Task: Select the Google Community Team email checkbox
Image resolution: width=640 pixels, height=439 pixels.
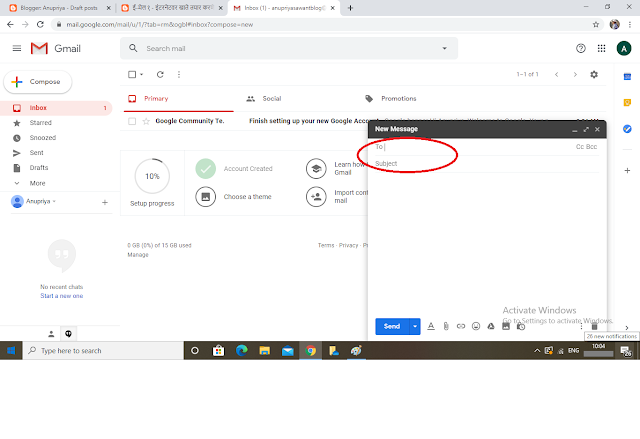Action: pyautogui.click(x=132, y=121)
